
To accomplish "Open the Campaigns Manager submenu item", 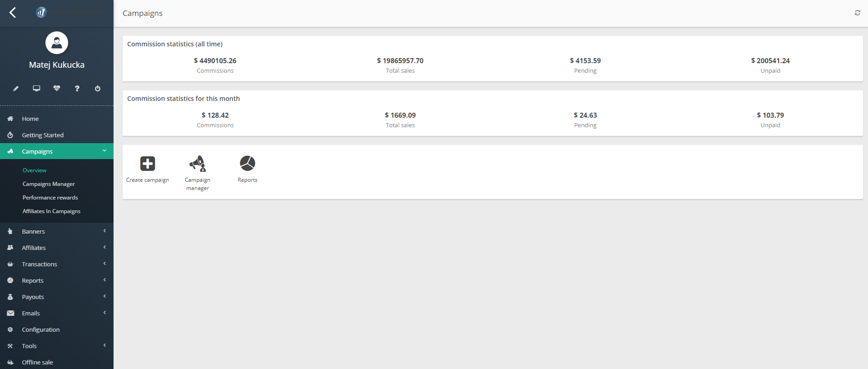I will [49, 184].
